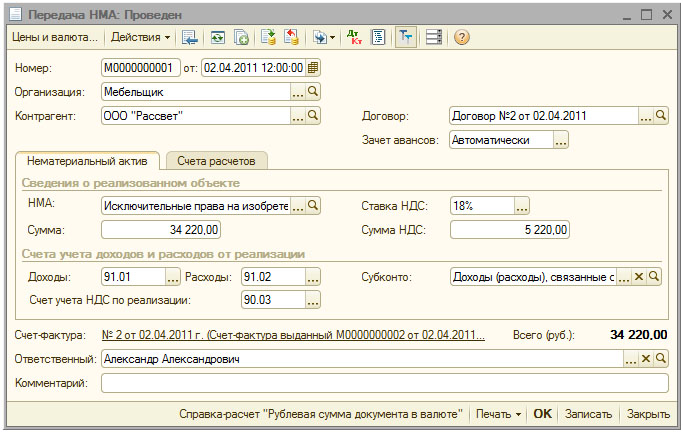Open the Договор item via magnifier icon
The image size is (683, 434).
(x=661, y=115)
